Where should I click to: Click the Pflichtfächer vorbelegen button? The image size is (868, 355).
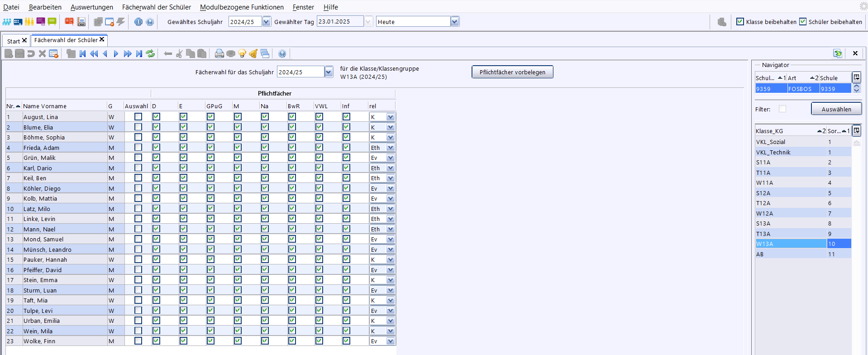tap(512, 72)
